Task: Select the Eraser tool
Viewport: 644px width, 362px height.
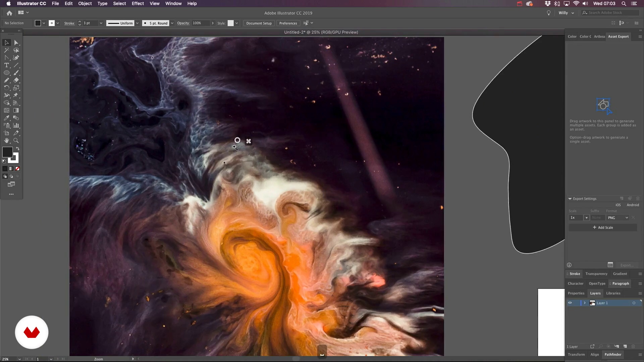Action: [x=16, y=80]
